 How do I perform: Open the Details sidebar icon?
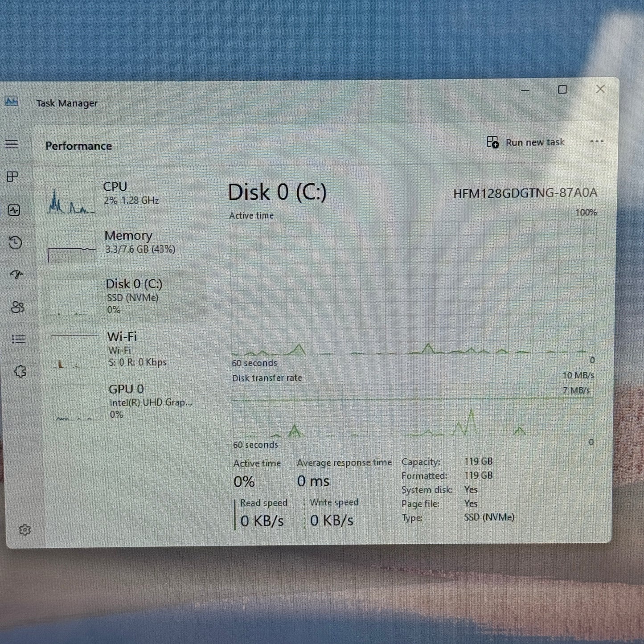coord(18,340)
